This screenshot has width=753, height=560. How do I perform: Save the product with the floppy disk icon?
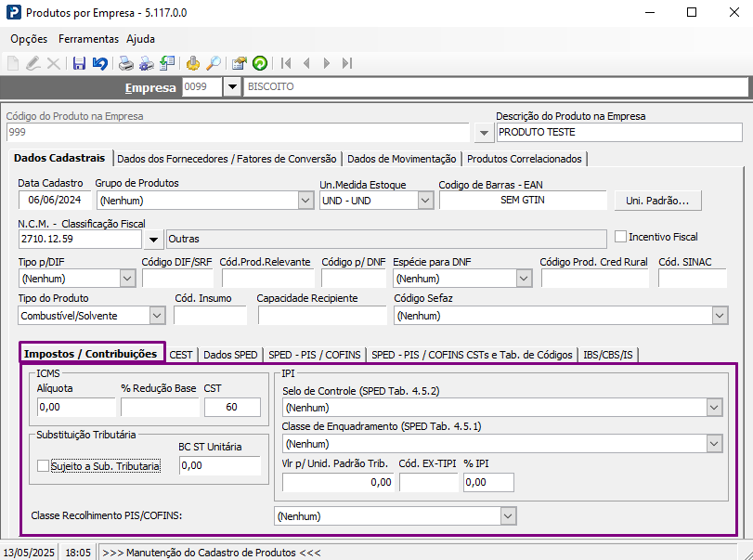79,63
